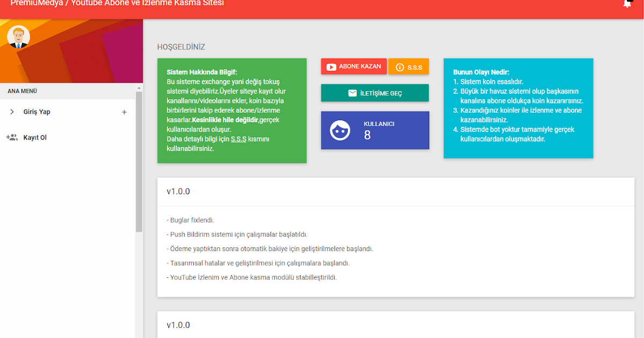Click the 'Sistem koin esaslıdır' list item
The width and height of the screenshot is (644, 338).
(492, 82)
